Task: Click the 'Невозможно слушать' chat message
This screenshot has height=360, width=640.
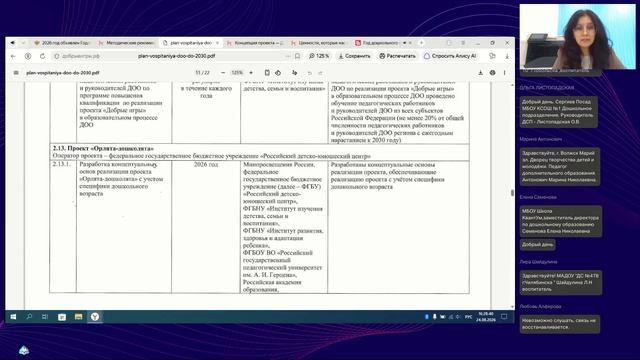Action: point(559,324)
